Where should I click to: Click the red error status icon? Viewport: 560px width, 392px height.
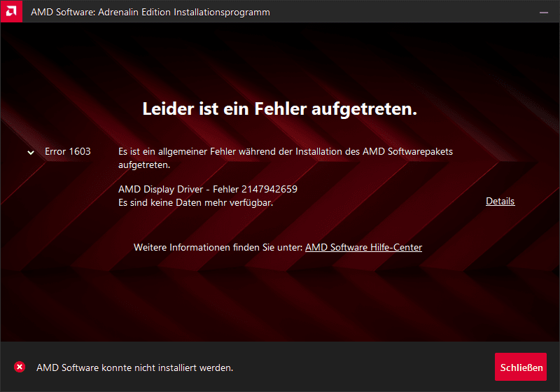point(20,367)
